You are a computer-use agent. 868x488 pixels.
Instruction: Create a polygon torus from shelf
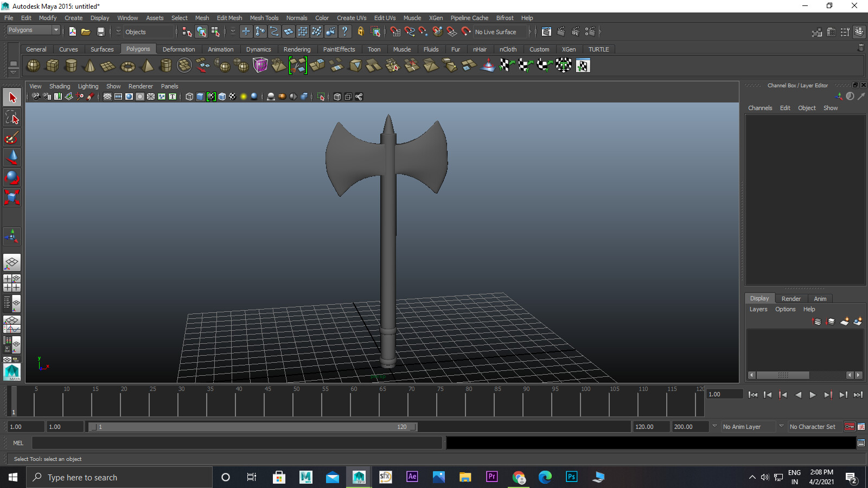[x=127, y=66]
